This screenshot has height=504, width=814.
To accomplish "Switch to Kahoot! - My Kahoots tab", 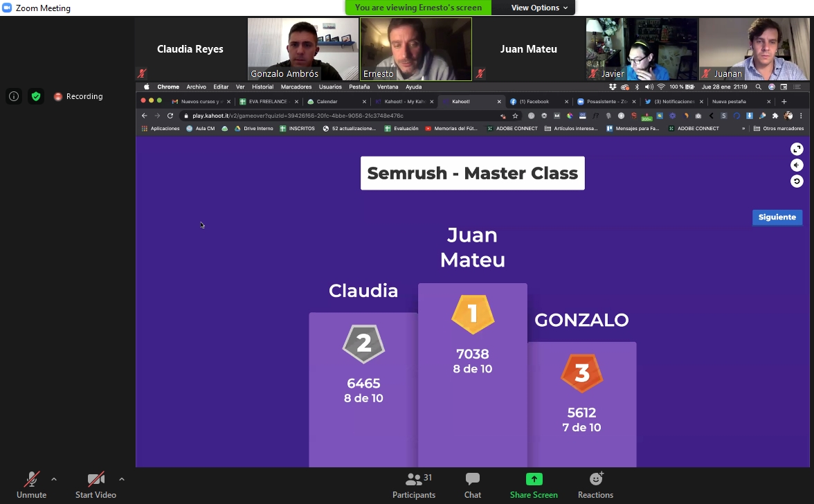I will pos(404,101).
